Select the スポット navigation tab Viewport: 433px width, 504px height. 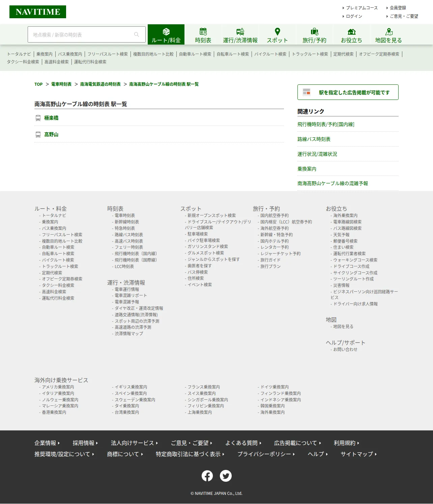point(277,34)
